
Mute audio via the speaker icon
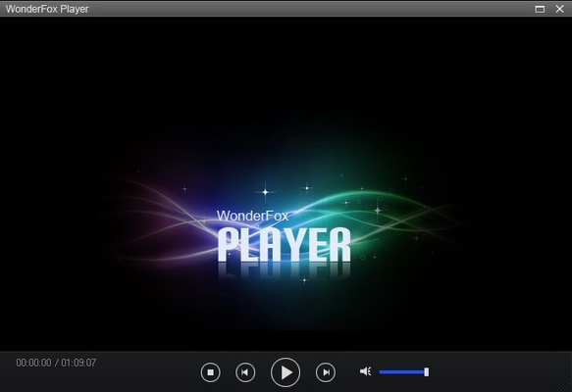click(365, 371)
